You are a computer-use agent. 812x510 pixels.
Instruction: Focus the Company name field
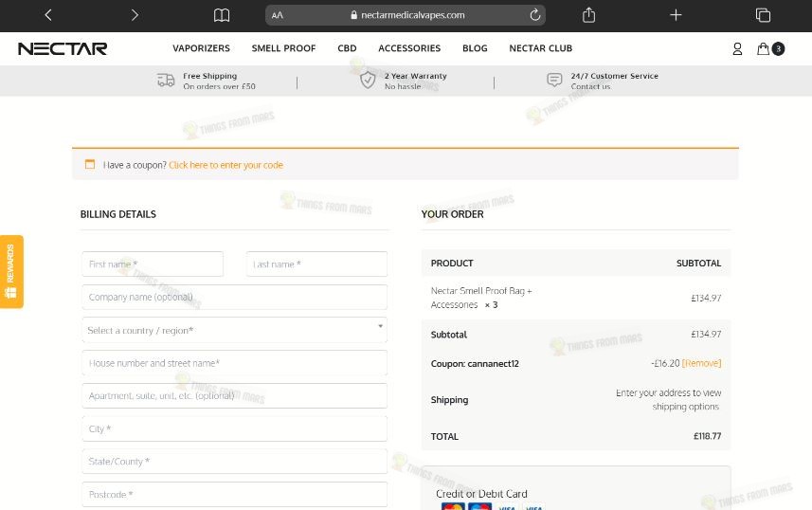pyautogui.click(x=235, y=297)
